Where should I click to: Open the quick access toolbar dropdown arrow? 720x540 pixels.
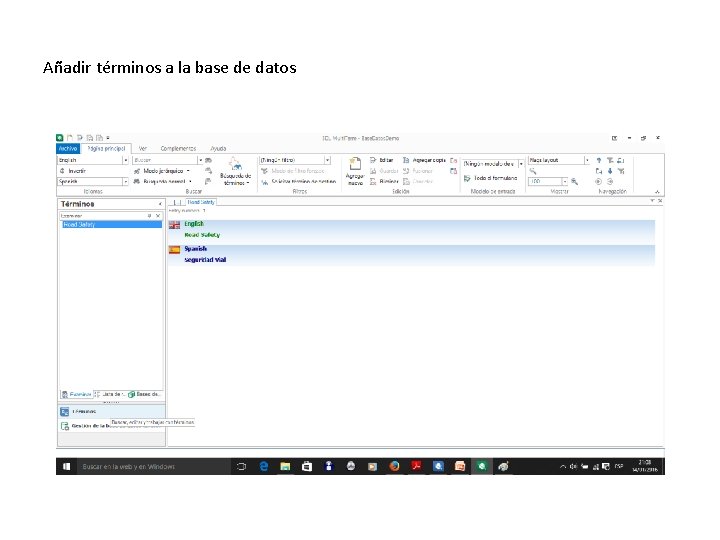tap(108, 137)
